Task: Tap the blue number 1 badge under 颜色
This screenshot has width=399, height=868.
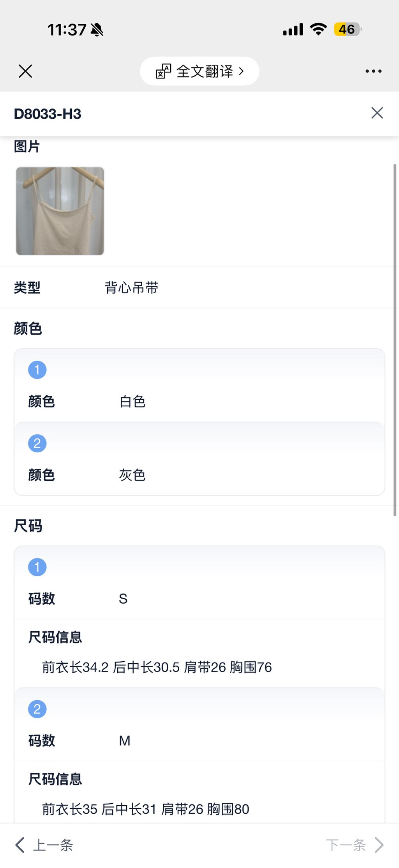Action: (37, 370)
